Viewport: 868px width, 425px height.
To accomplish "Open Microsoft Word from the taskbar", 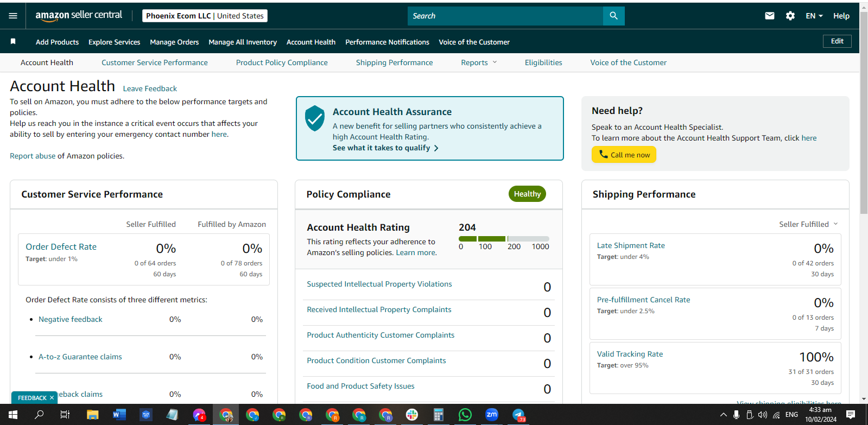I will 119,415.
